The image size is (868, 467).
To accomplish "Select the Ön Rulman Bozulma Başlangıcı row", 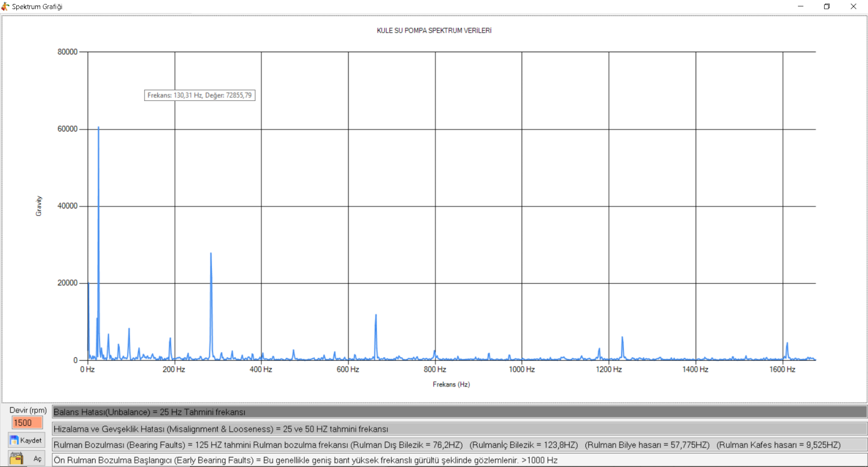I will click(x=459, y=460).
